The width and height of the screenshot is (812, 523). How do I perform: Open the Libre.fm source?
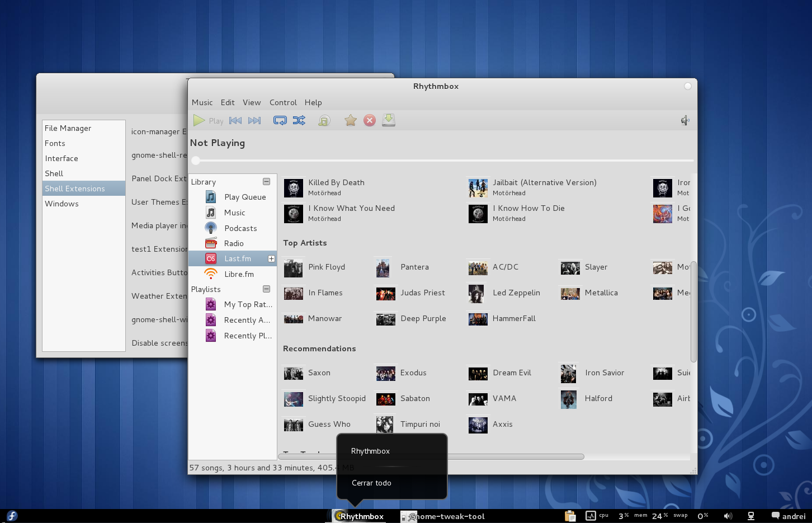pos(238,274)
